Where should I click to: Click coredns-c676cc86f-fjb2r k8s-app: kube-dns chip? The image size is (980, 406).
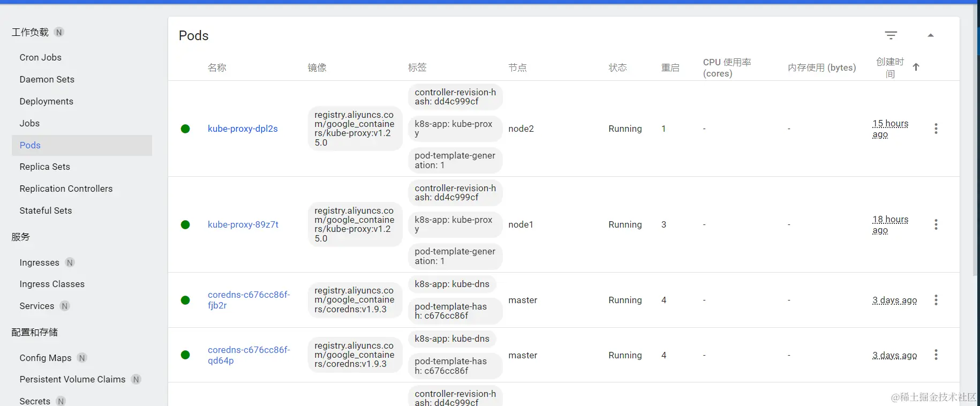point(452,284)
